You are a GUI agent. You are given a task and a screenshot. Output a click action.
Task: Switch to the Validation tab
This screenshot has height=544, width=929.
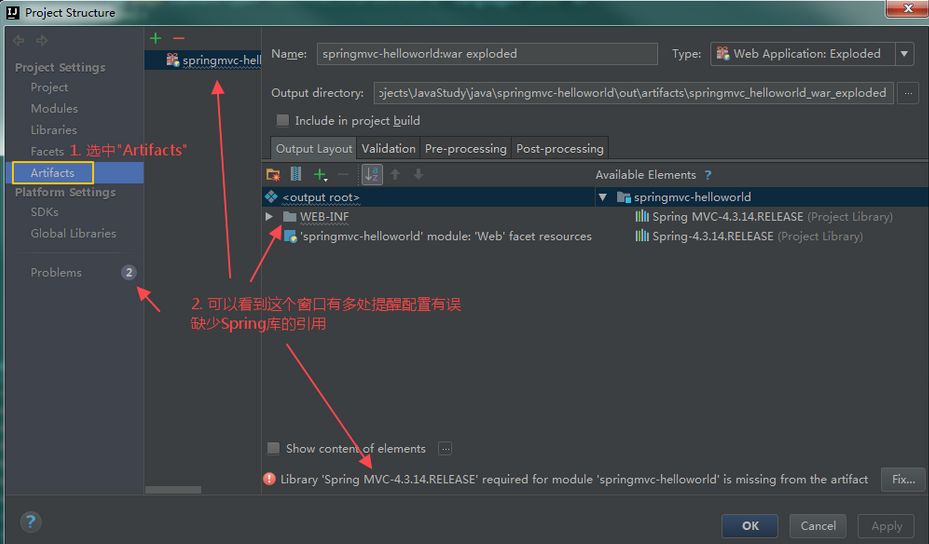(389, 148)
